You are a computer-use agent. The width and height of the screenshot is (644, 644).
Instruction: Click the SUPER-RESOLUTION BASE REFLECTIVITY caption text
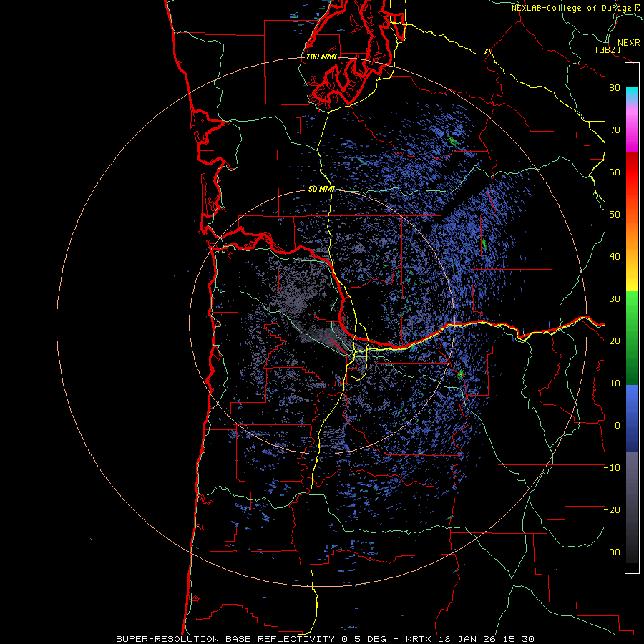pyautogui.click(x=225, y=639)
